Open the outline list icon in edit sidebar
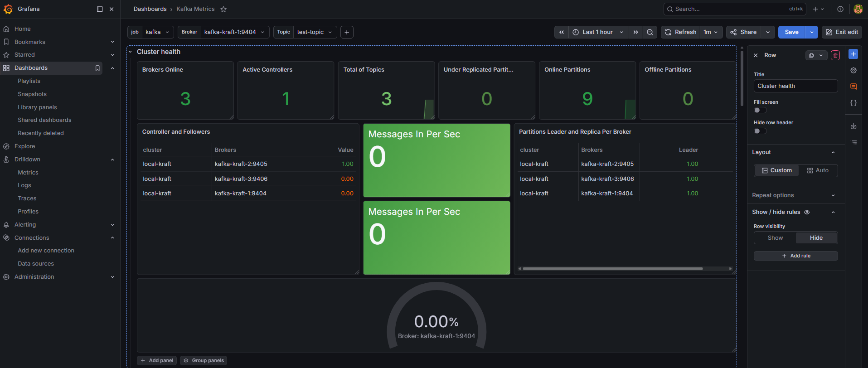This screenshot has height=368, width=868. pyautogui.click(x=853, y=142)
